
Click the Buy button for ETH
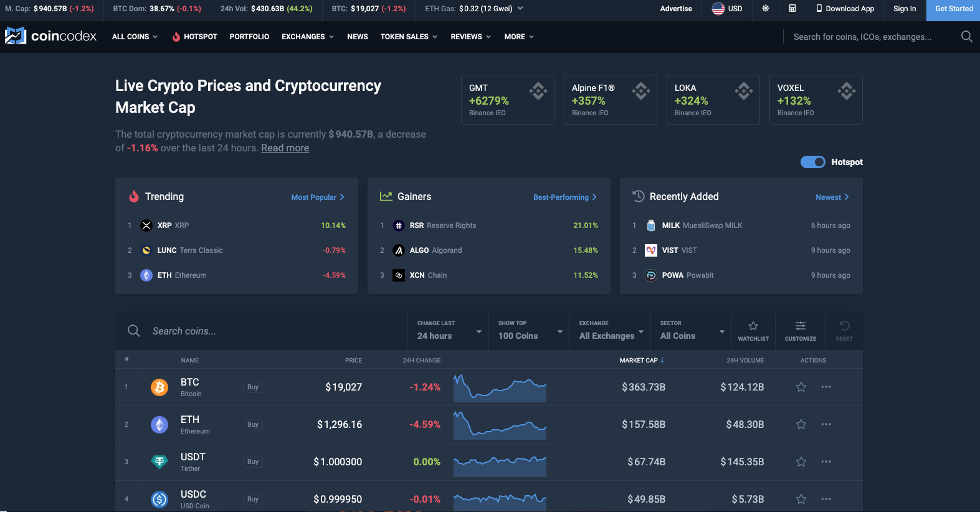(252, 424)
